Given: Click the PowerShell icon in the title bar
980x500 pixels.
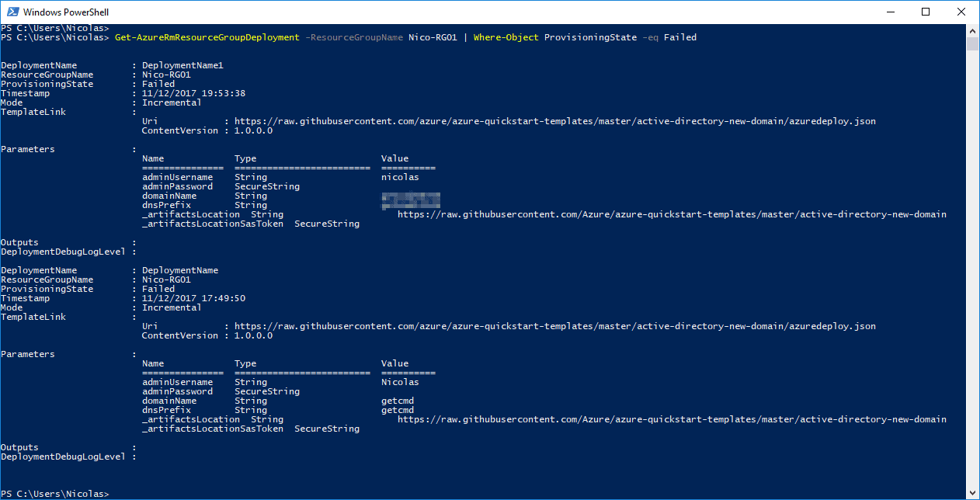Looking at the screenshot, I should [x=12, y=12].
